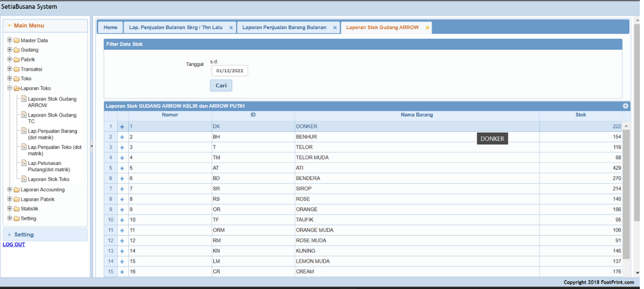Open Laporan Penjualan Barang Bulanan tab
The width and height of the screenshot is (644, 289).
pos(284,28)
